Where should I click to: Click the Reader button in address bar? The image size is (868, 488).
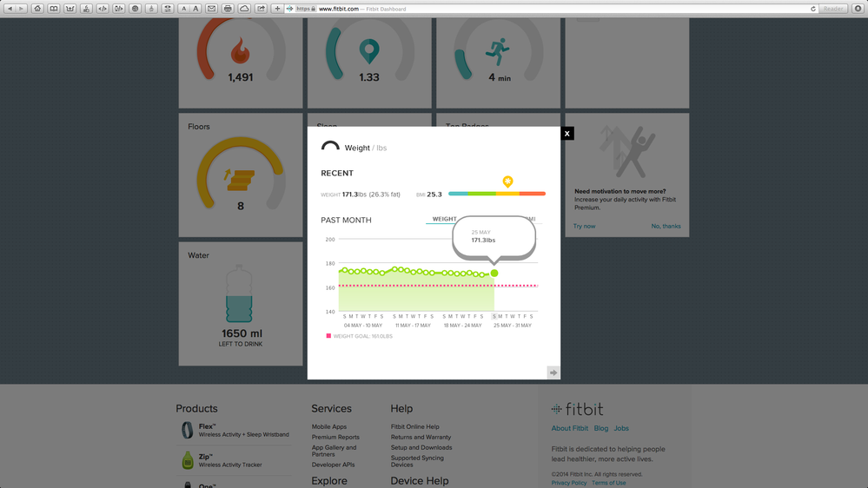pos(833,9)
